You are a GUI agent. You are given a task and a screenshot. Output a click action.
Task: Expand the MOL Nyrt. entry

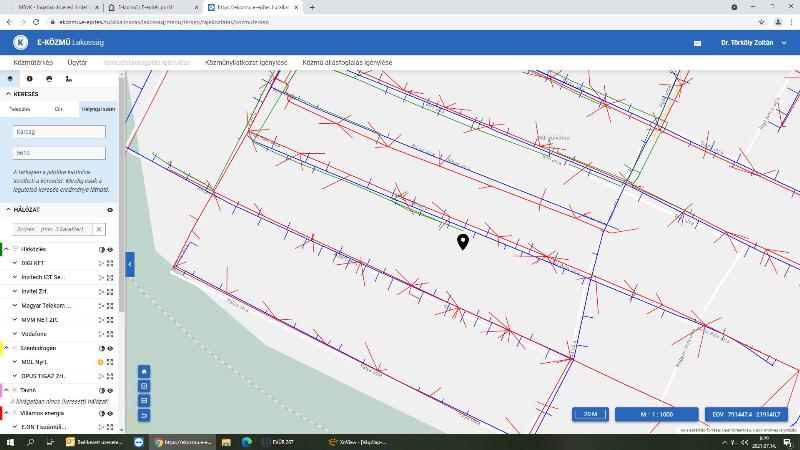tap(15, 362)
